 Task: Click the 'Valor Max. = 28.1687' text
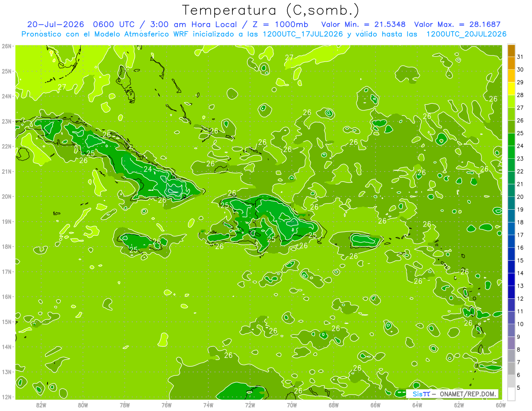point(458,24)
